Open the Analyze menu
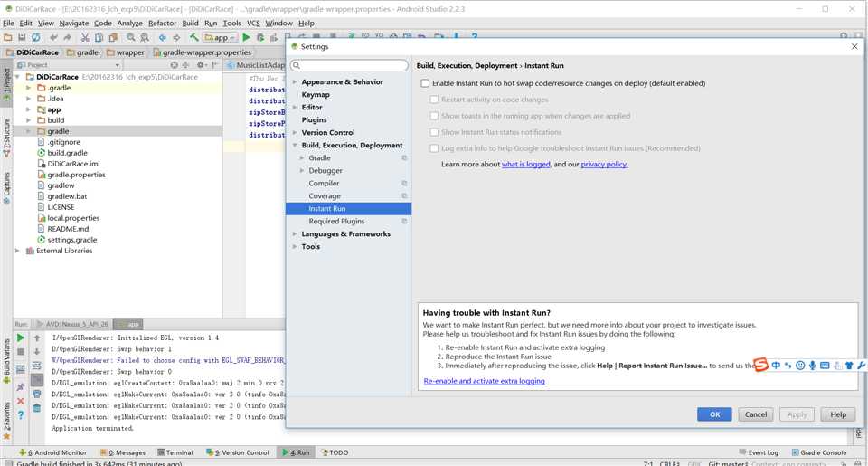 pyautogui.click(x=129, y=24)
